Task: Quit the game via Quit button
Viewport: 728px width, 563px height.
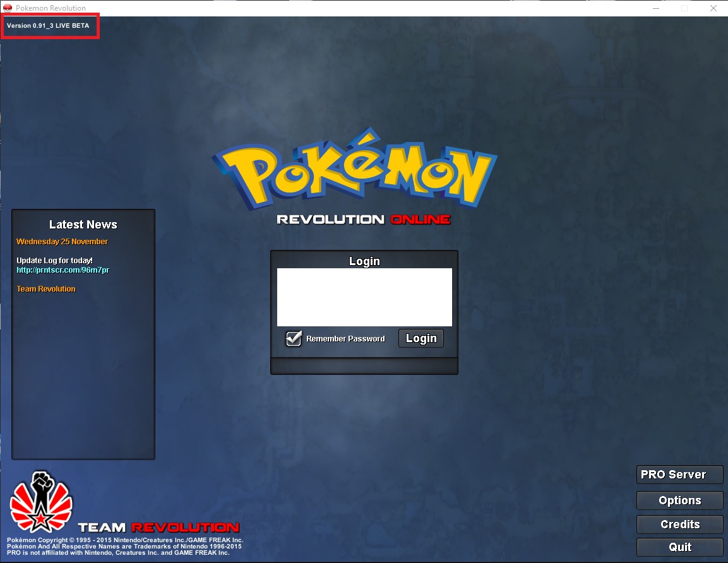Action: (x=680, y=547)
